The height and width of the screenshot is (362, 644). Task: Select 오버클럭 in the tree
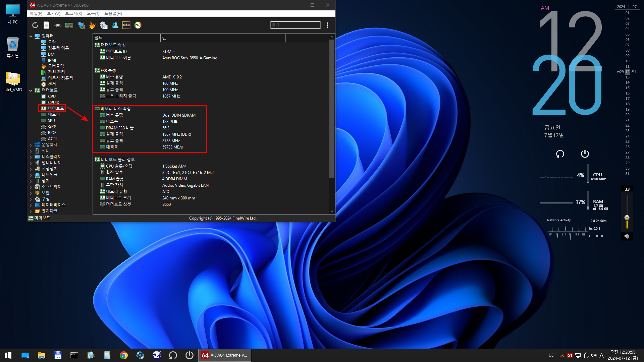56,66
